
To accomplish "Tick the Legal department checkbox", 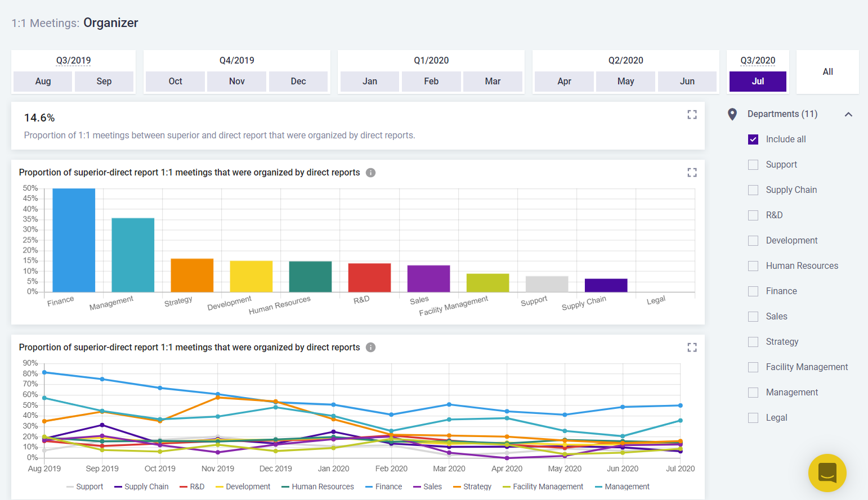I will point(753,418).
